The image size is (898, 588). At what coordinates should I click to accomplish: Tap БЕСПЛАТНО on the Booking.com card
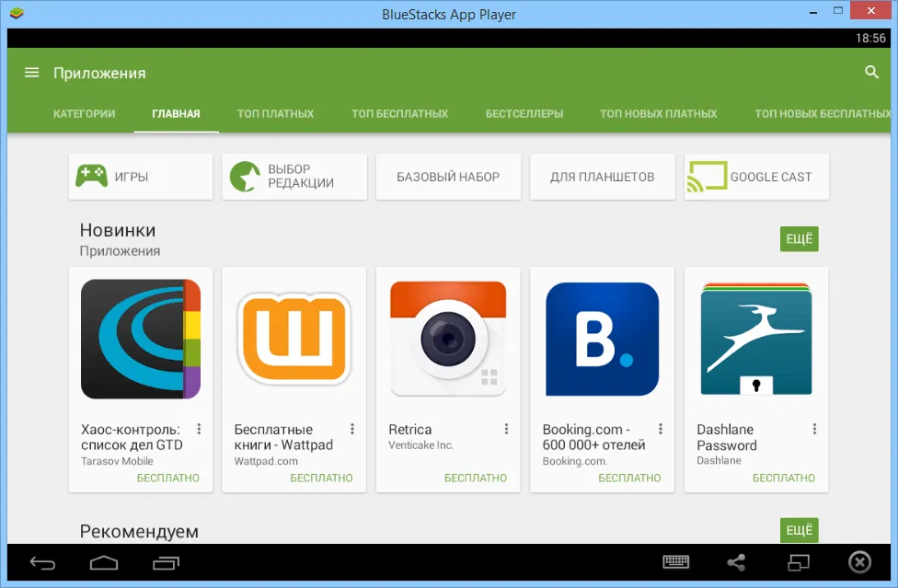pos(631,478)
